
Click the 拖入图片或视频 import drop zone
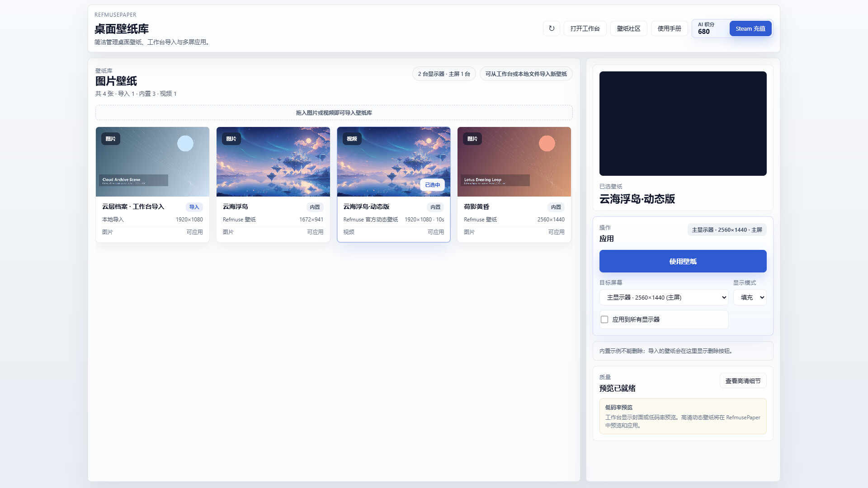(334, 113)
